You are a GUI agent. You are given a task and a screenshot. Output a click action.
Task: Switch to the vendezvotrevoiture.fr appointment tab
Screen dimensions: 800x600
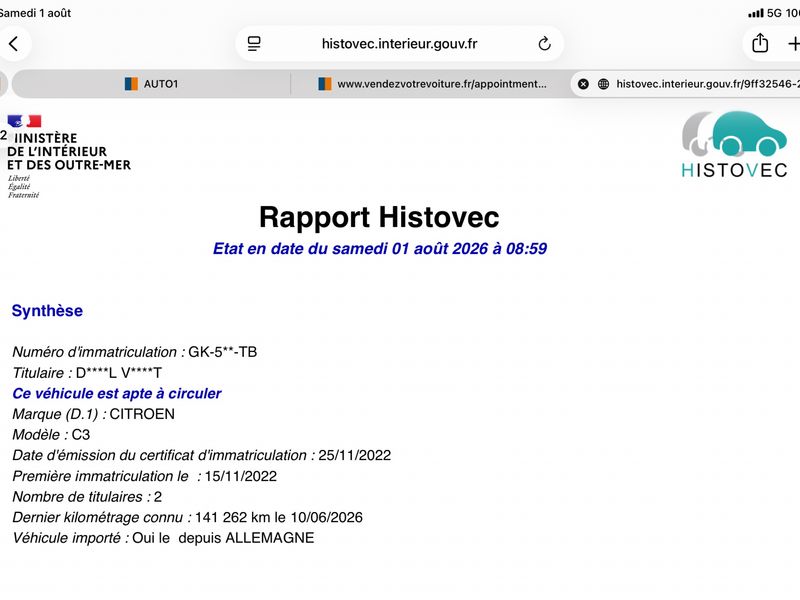tap(432, 84)
